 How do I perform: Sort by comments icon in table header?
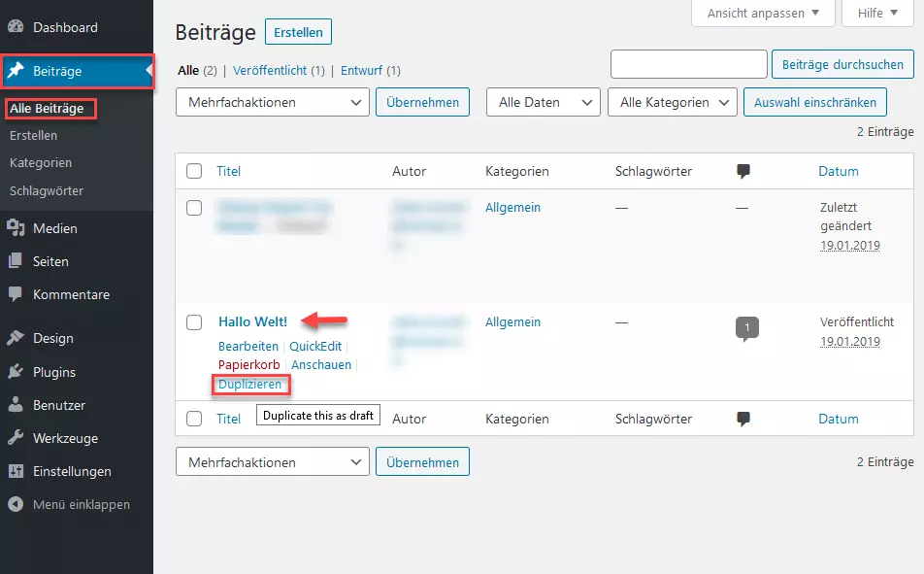point(743,172)
